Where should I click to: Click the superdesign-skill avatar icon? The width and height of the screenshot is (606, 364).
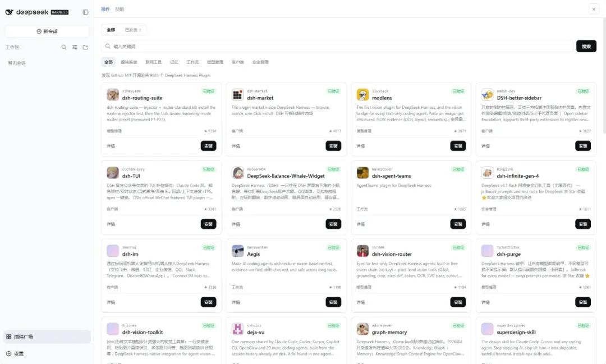pyautogui.click(x=488, y=329)
